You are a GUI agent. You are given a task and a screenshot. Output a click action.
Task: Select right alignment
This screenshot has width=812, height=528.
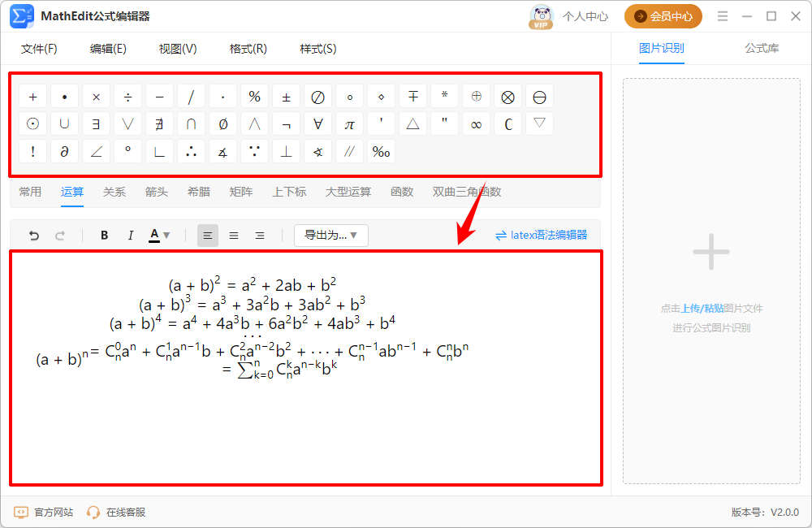point(260,236)
